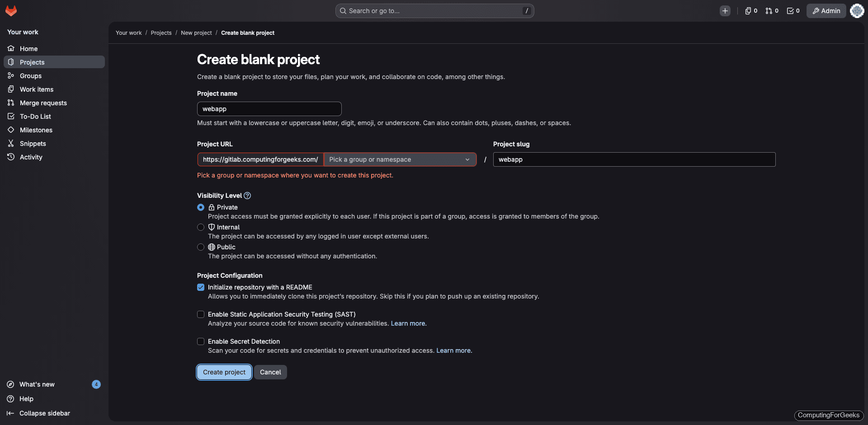Open Milestones from the sidebar

[x=37, y=130]
